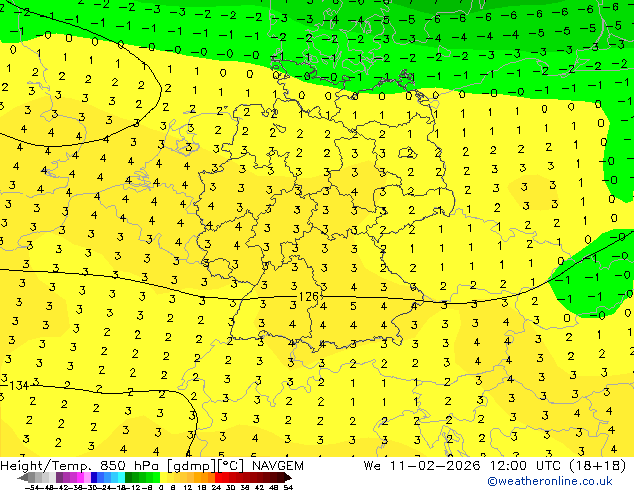The width and height of the screenshot is (634, 490).
Task: Click the [gdmp] unit label in caption
Action: [x=192, y=466]
